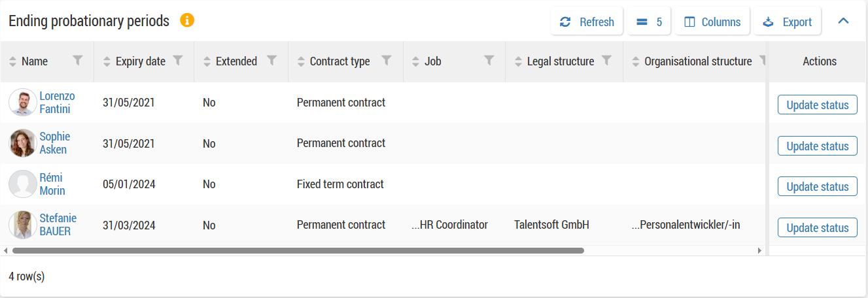This screenshot has height=298, width=868.
Task: Click Legal structure filter icon
Action: pyautogui.click(x=606, y=61)
